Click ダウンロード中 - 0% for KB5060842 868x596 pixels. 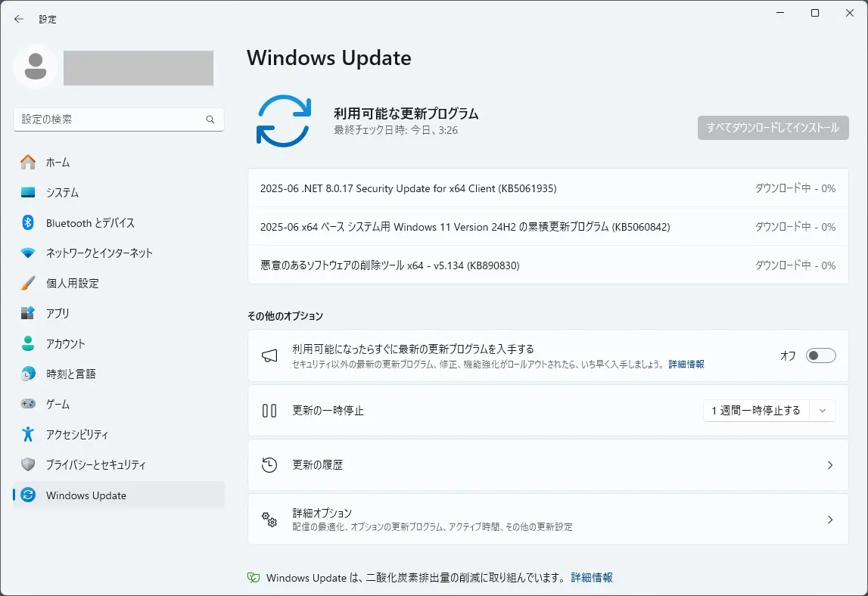[x=795, y=227]
